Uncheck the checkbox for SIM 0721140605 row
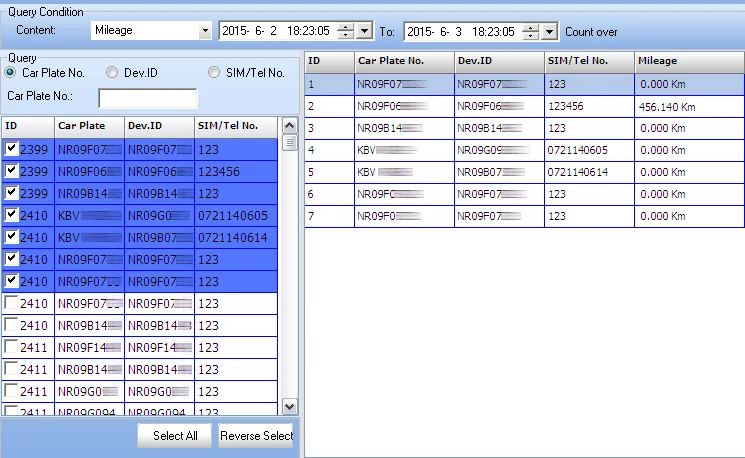Image resolution: width=745 pixels, height=458 pixels. tap(11, 215)
